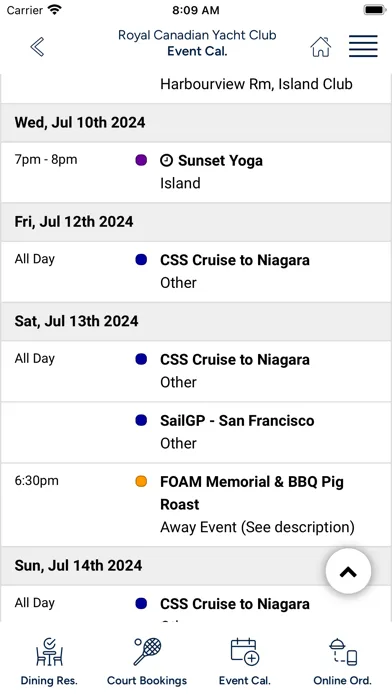Open SailGP - San Francisco event
The width and height of the screenshot is (392, 696).
(x=196, y=432)
